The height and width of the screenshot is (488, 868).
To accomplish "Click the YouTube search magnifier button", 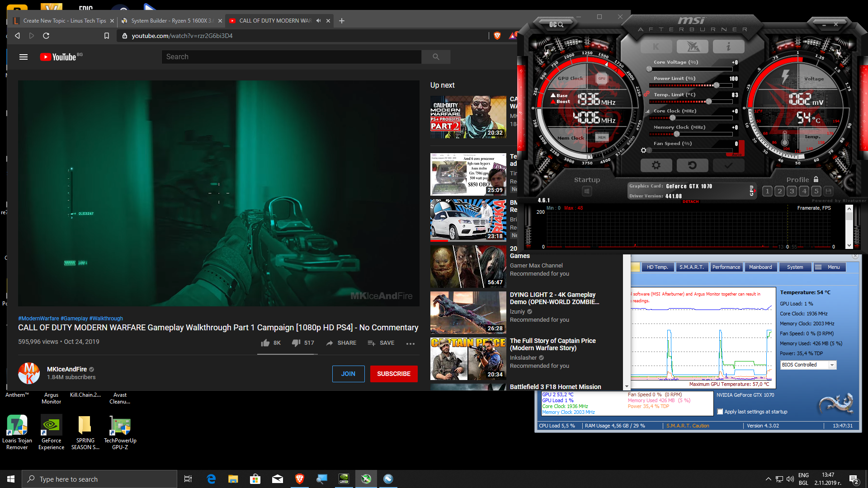I will (x=436, y=57).
